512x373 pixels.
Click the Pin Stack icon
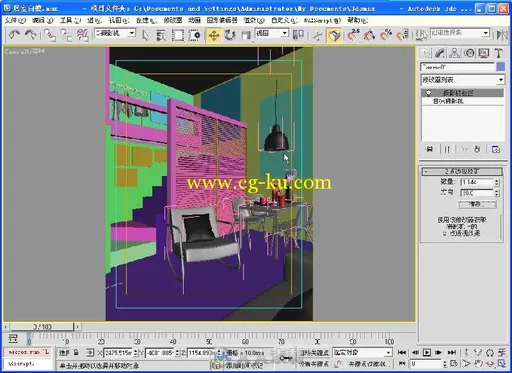430,149
